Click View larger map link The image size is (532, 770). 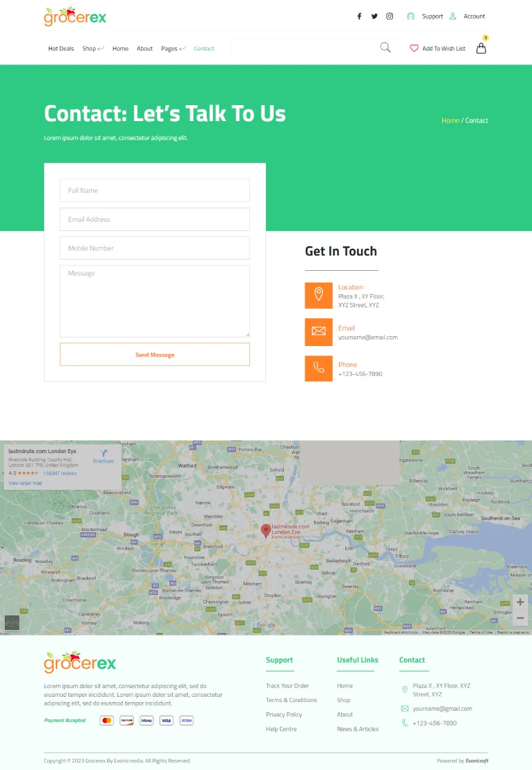click(x=25, y=483)
